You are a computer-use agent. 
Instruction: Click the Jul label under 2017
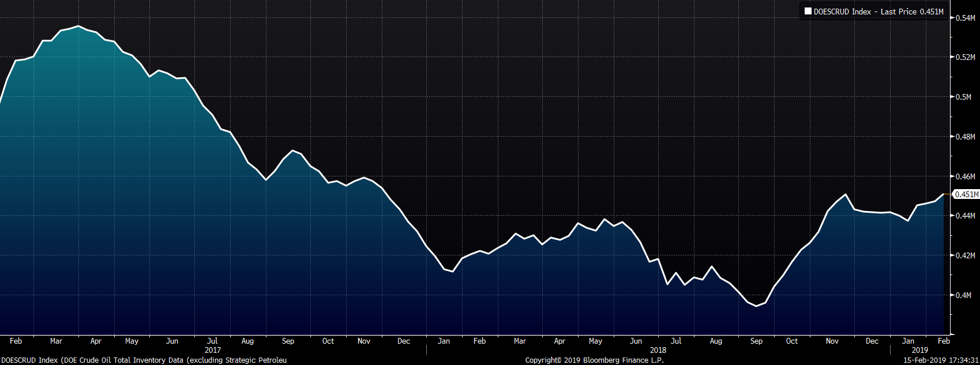[212, 341]
